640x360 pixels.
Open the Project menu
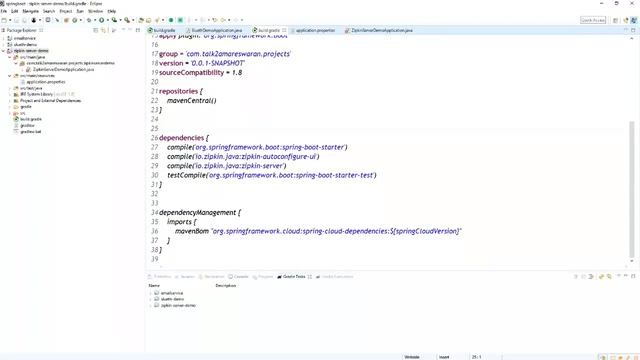66,11
